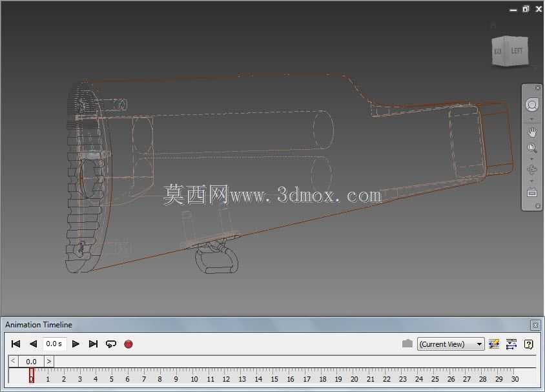The height and width of the screenshot is (392, 545).
Task: Open navigation bar customize menu
Action: point(538,206)
